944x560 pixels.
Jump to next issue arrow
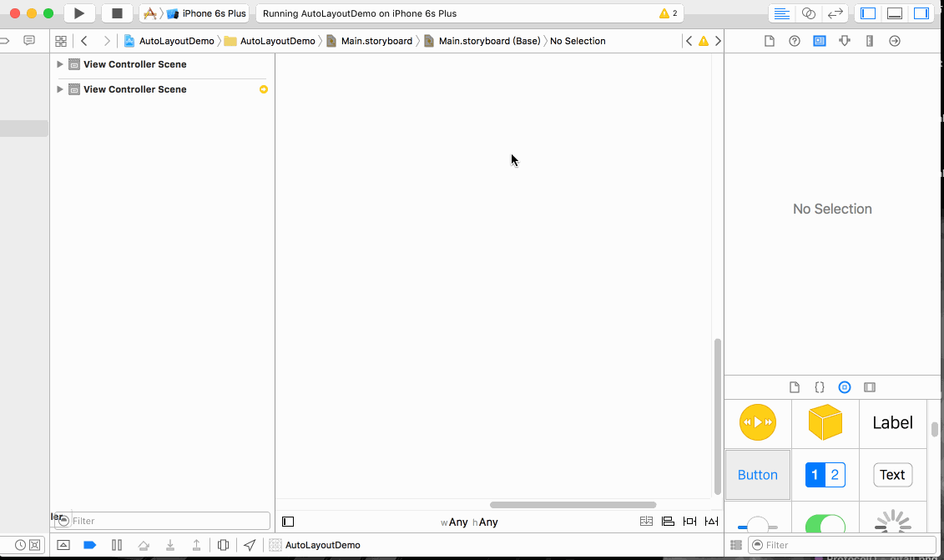click(718, 41)
